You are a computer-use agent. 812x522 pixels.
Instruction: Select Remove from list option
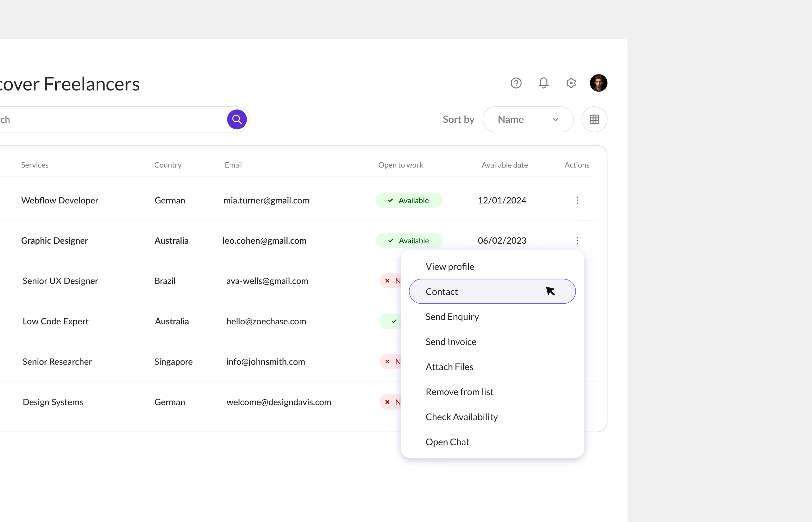click(x=459, y=392)
